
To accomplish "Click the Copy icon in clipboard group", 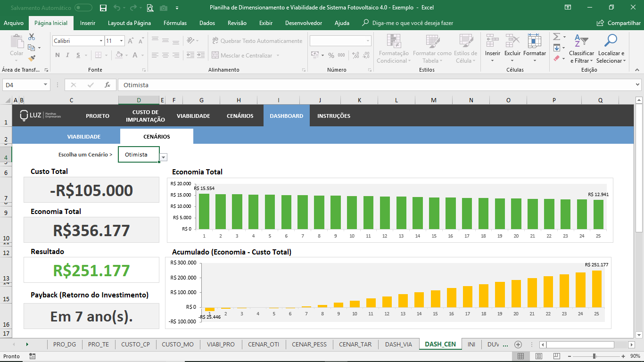I will [x=32, y=48].
